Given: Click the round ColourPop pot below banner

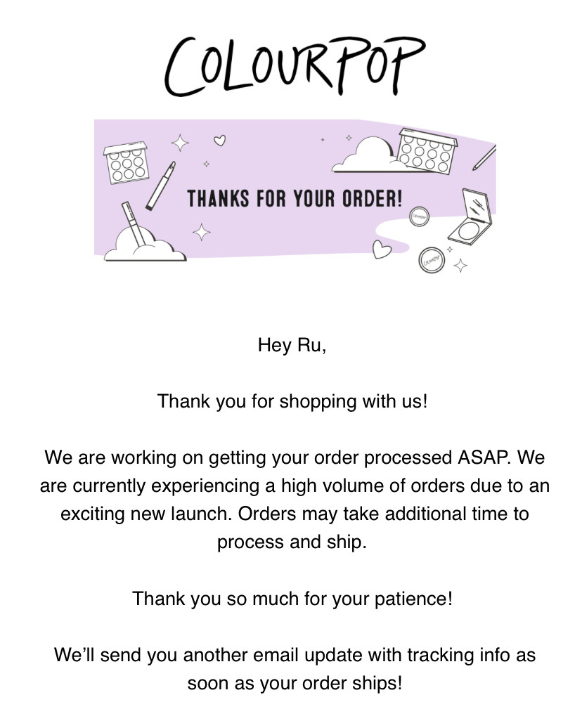Looking at the screenshot, I should tap(431, 260).
